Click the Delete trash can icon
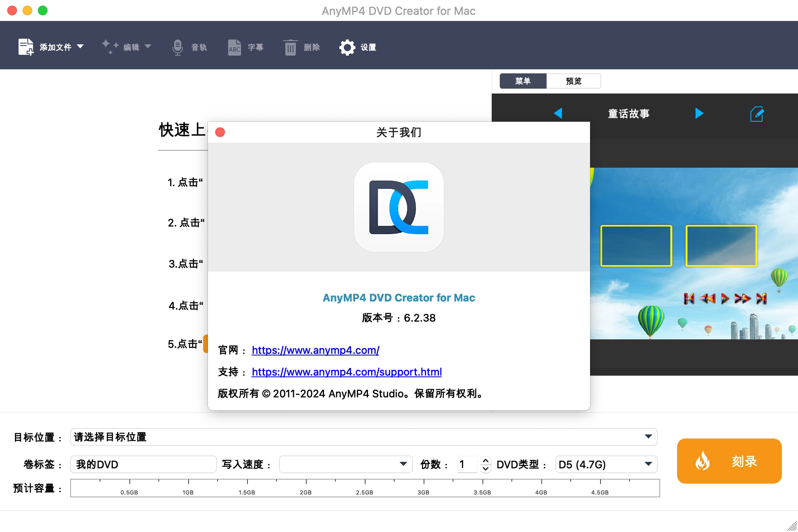 pyautogui.click(x=290, y=48)
